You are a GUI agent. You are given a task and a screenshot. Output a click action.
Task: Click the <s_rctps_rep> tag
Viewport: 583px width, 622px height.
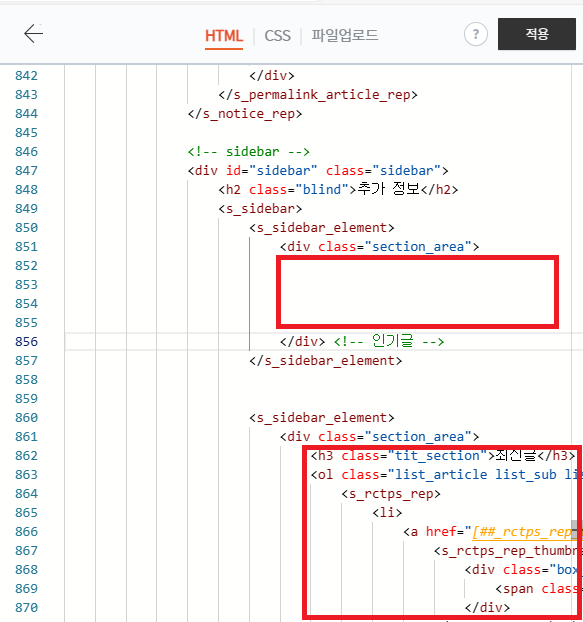[x=391, y=494]
